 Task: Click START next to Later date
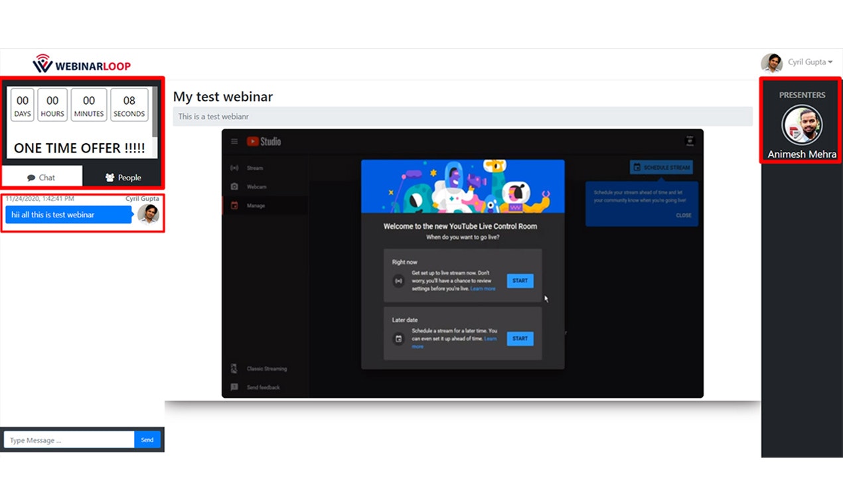click(x=520, y=338)
